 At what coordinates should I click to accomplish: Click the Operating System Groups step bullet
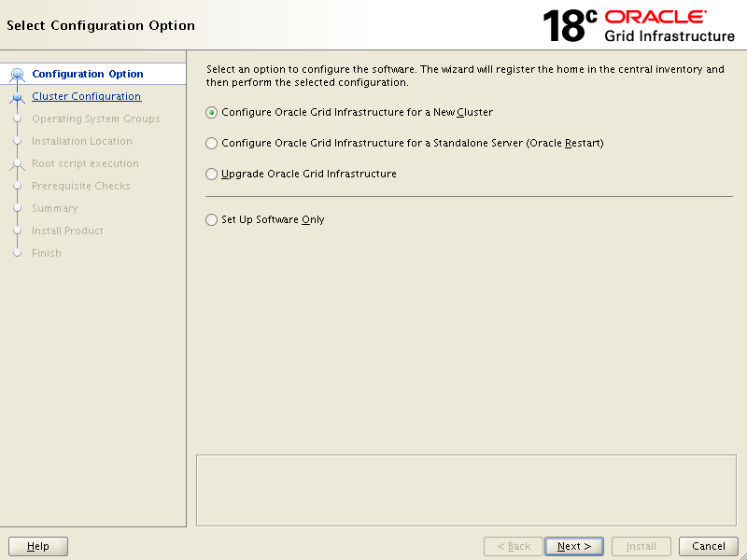tap(18, 119)
